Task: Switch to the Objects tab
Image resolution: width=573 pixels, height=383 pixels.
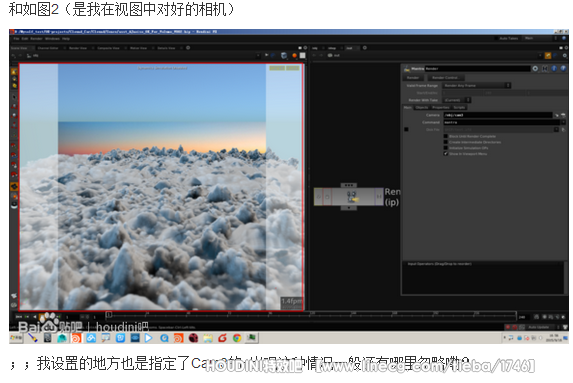Action: (x=422, y=107)
